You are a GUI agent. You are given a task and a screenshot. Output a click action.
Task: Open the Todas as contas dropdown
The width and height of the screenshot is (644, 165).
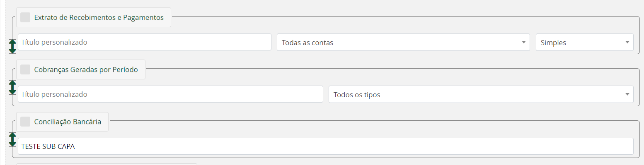coord(403,42)
